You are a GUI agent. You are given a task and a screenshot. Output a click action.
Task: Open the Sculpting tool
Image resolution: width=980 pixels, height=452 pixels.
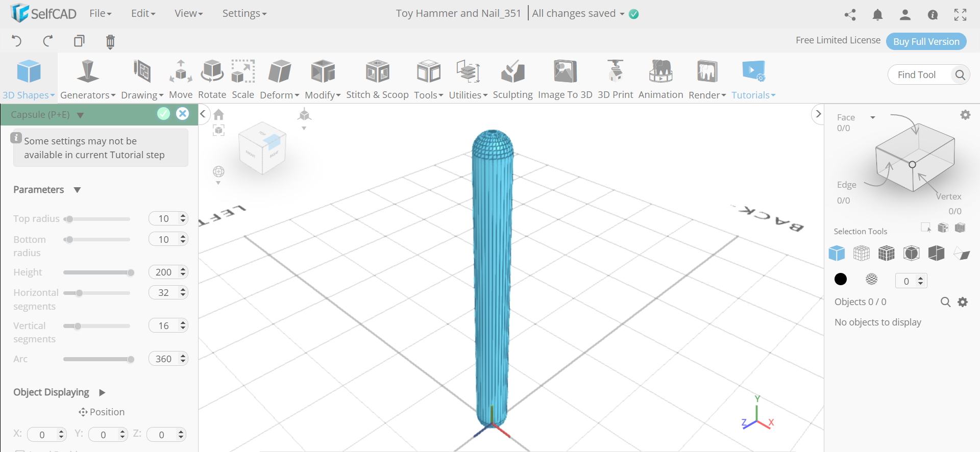click(x=512, y=79)
